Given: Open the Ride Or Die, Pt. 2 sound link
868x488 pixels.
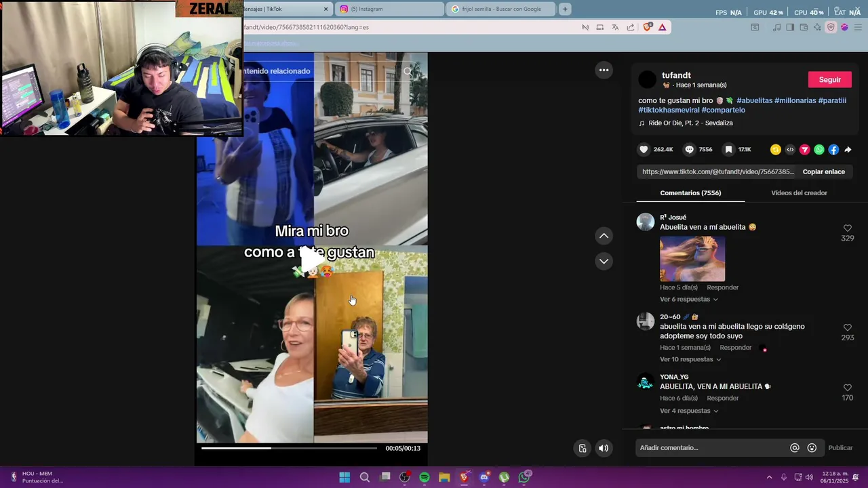Looking at the screenshot, I should [x=690, y=123].
